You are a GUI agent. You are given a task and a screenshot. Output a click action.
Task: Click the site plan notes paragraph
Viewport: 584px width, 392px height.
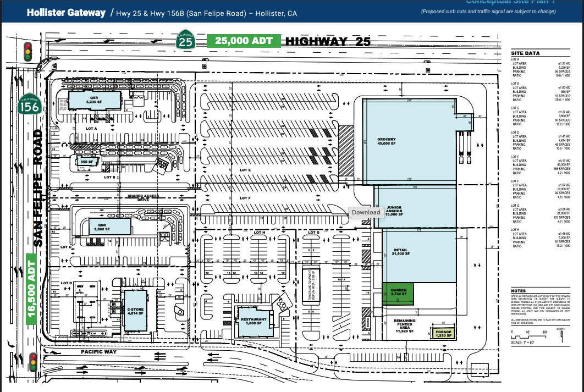tap(541, 305)
